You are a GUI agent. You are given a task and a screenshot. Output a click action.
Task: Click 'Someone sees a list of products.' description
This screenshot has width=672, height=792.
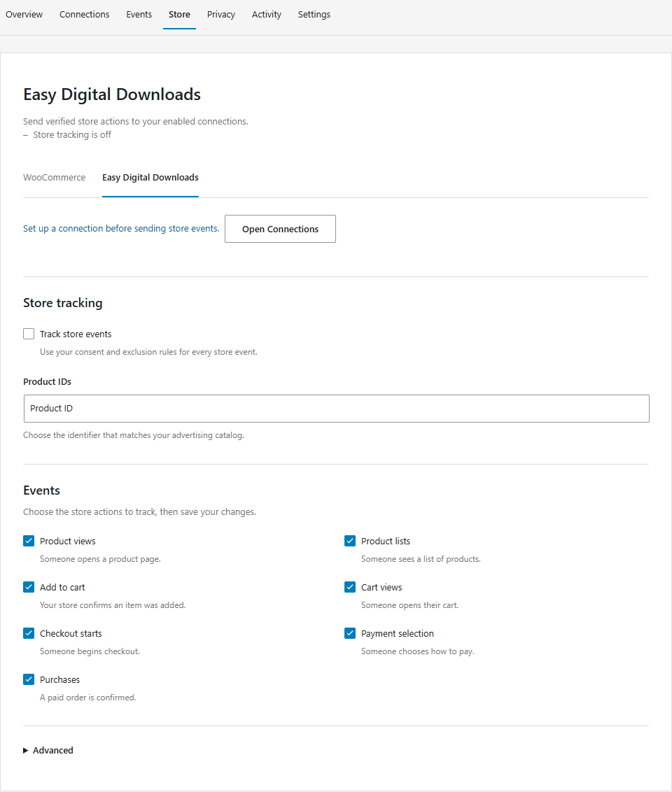click(x=421, y=559)
